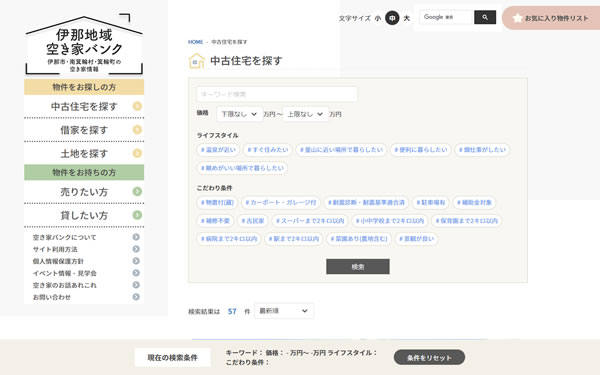Toggle the #カーポート・ガレージ付 condition tag

click(281, 202)
